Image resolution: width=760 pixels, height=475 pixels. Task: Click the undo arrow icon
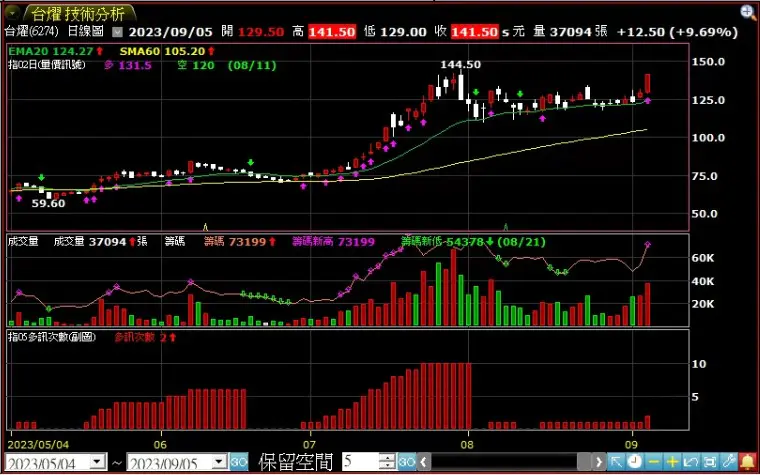691,462
